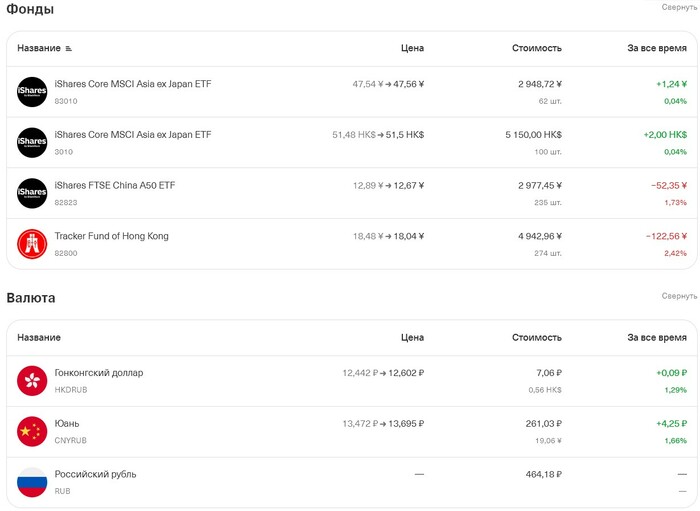Sort funds by Название column header
700x511 pixels.
(39, 48)
